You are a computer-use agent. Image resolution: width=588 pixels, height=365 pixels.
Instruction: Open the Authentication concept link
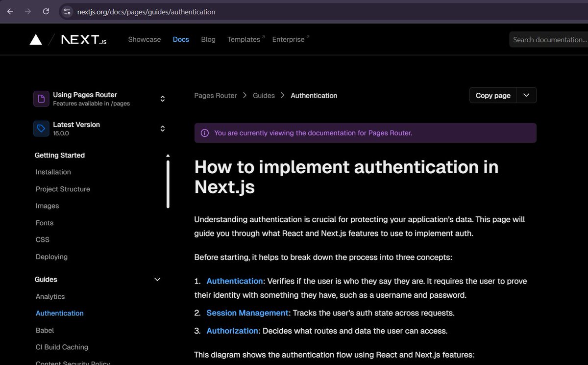pos(235,281)
